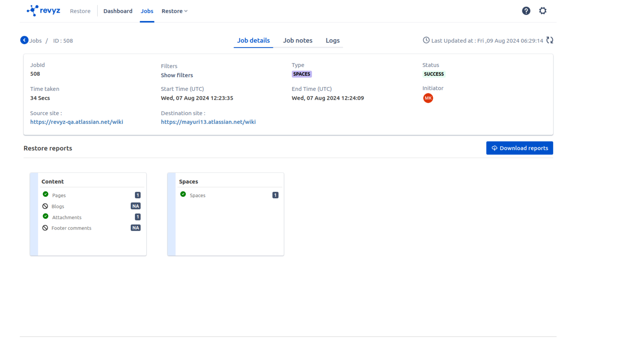
Task: Click the green check icon beside Pages
Action: pos(46,194)
